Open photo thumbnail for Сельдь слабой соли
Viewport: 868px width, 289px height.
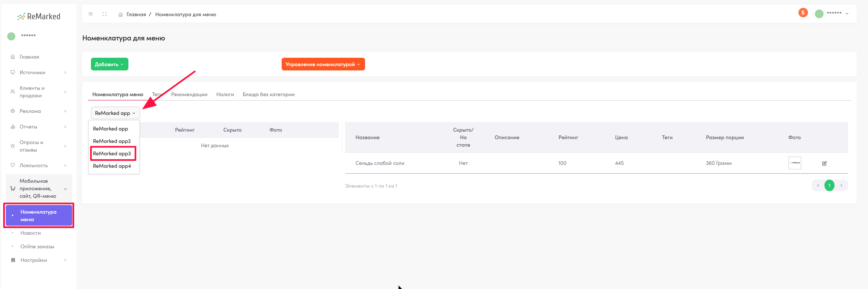coord(794,163)
